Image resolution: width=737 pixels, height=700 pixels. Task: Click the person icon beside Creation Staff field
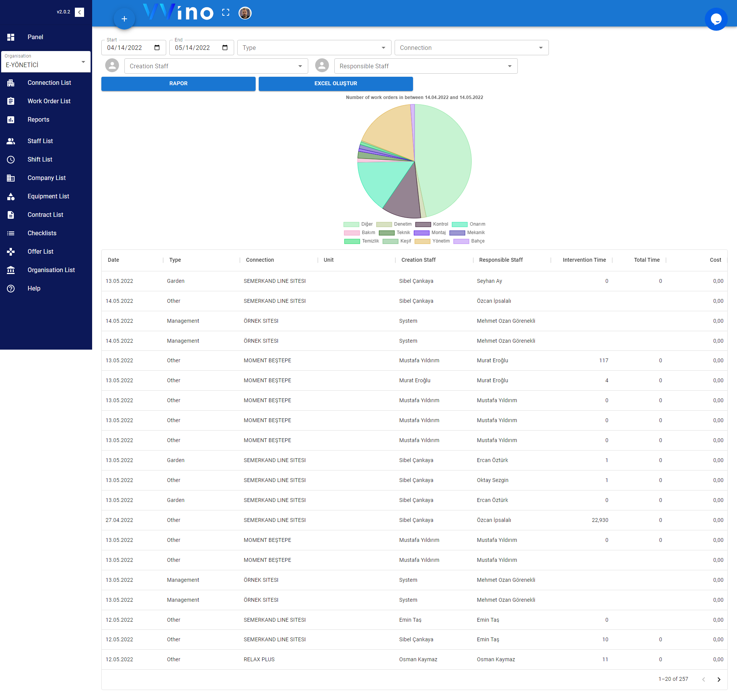click(112, 66)
